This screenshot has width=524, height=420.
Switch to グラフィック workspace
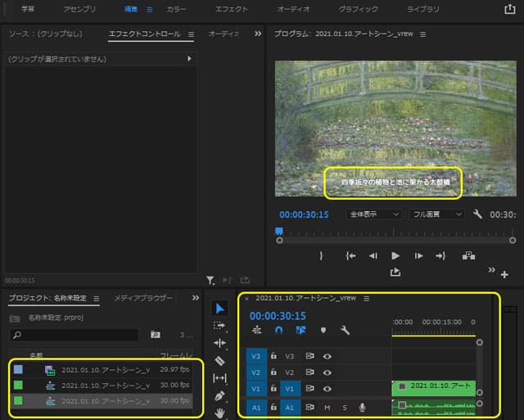(359, 9)
